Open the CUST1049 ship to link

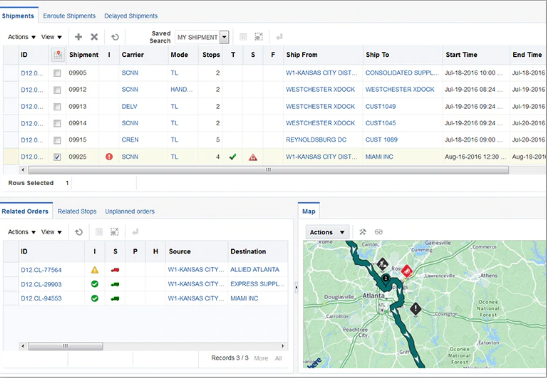coord(381,106)
